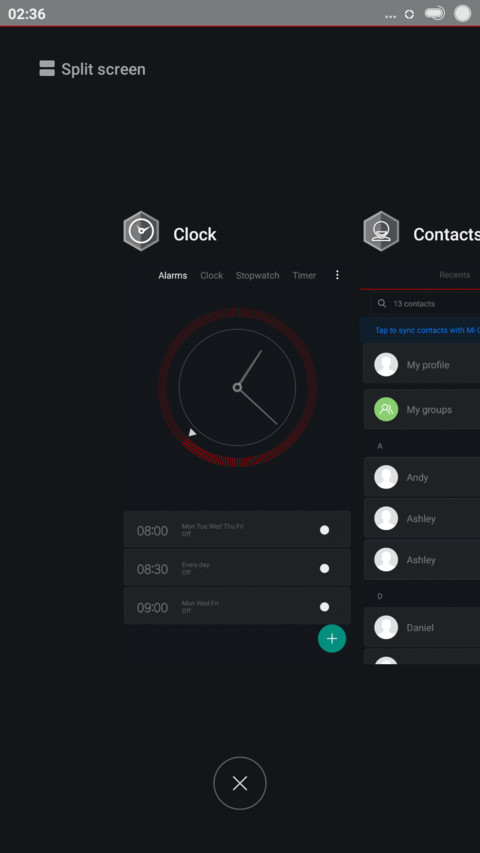Tap the green My groups icon
The height and width of the screenshot is (853, 480).
click(386, 410)
